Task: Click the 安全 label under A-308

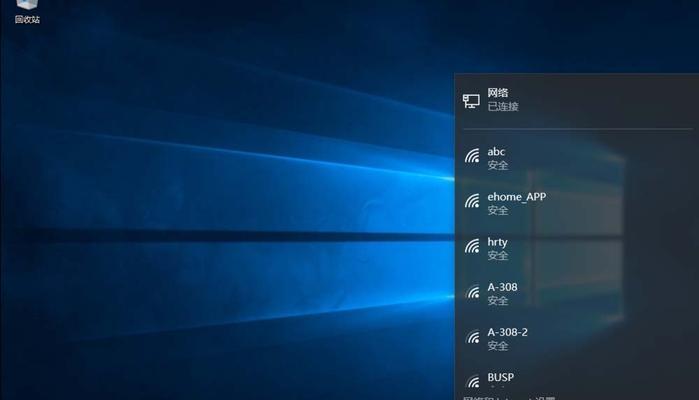Action: 498,301
